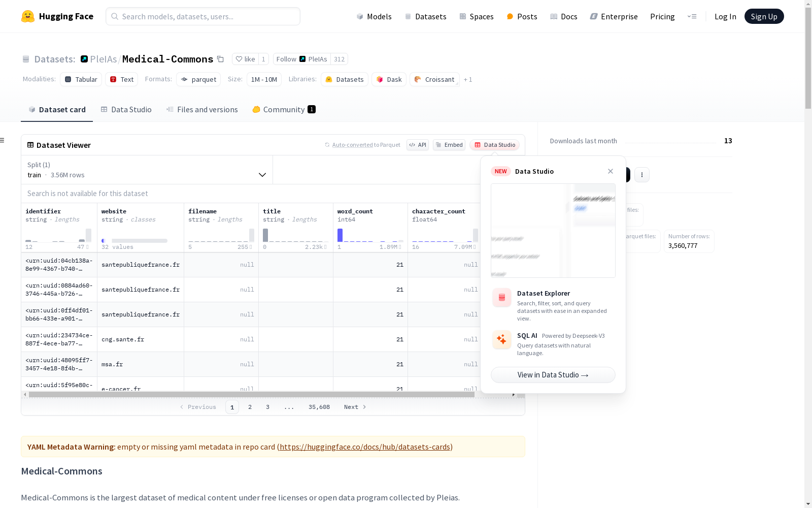Open the Spaces menu item

coord(476,16)
